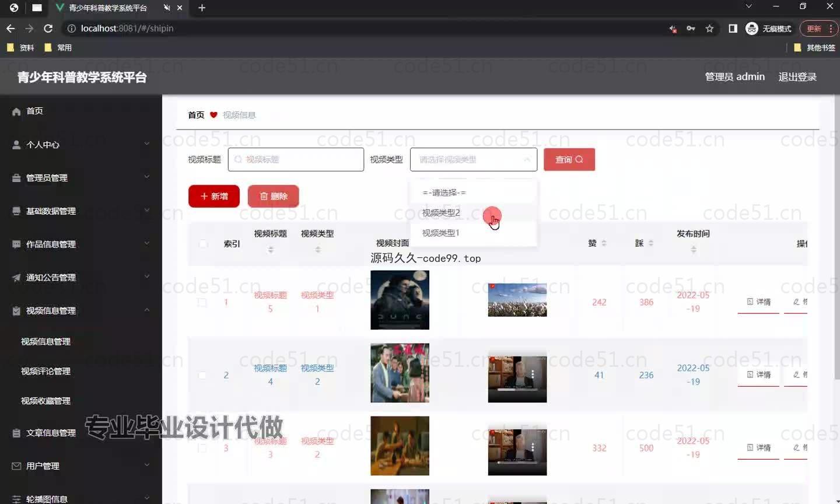Viewport: 840px width, 504px height.
Task: Open the 资料 bookmarks folder
Action: [x=20, y=48]
